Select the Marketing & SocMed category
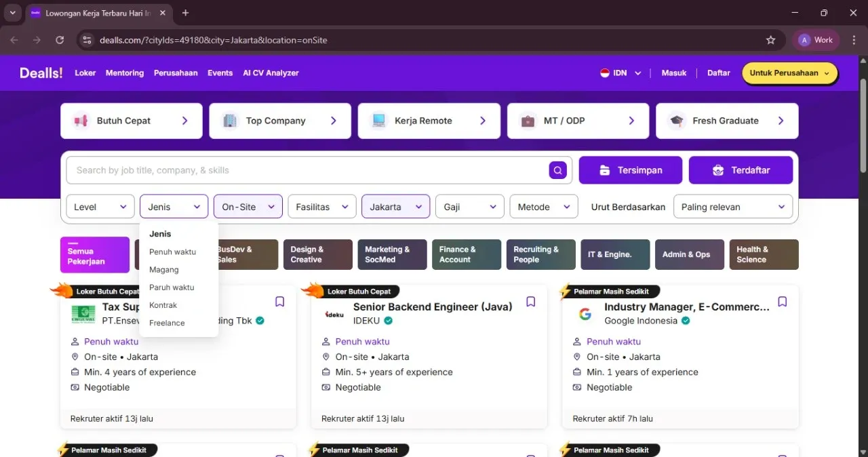Viewport: 868px width, 457px height. click(392, 254)
